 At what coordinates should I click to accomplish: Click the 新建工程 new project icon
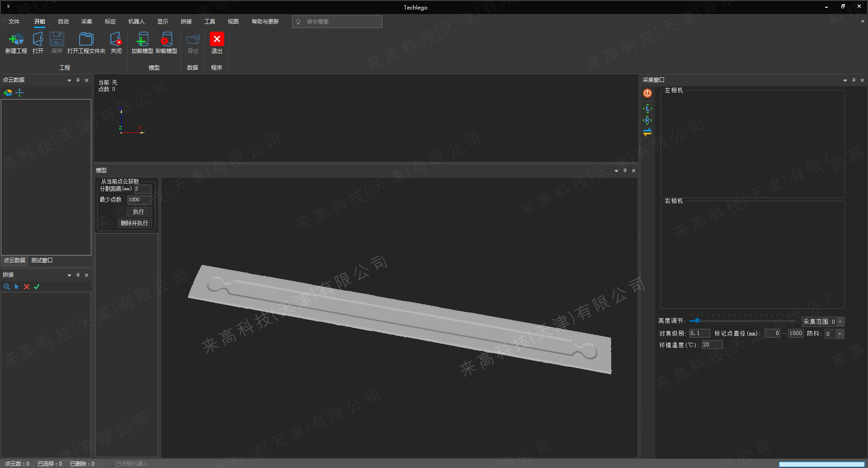[x=16, y=40]
